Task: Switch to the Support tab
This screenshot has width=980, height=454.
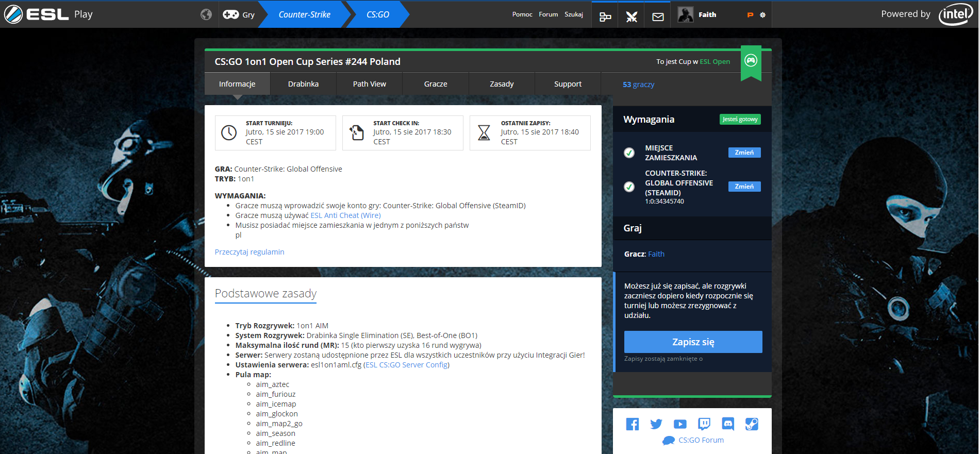Action: (568, 84)
